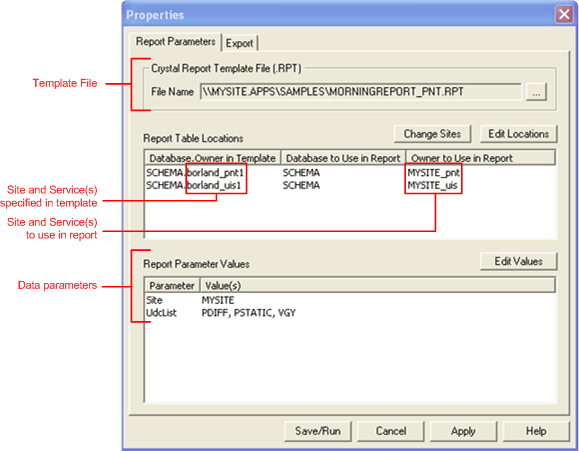
Task: Select the Site parameter row
Action: (x=350, y=300)
